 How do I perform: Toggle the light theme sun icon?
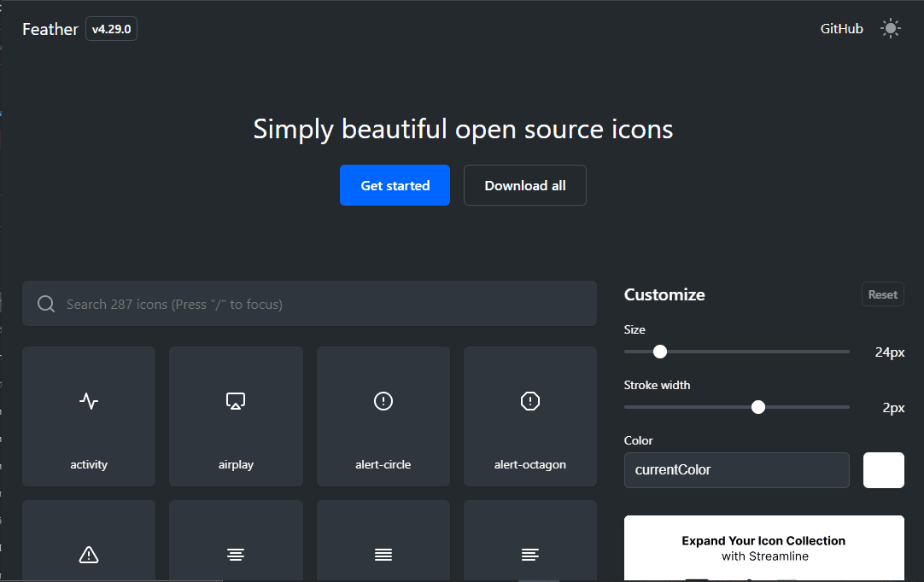click(891, 28)
